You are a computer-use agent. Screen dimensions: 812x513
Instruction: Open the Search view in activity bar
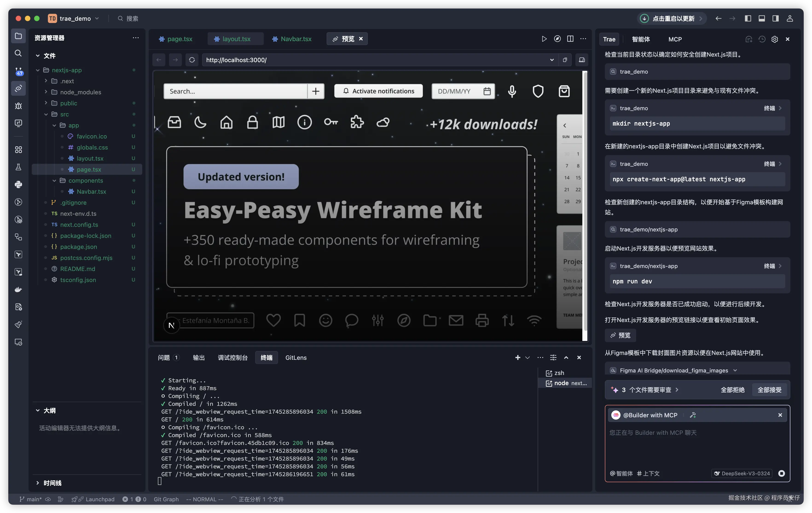(18, 53)
